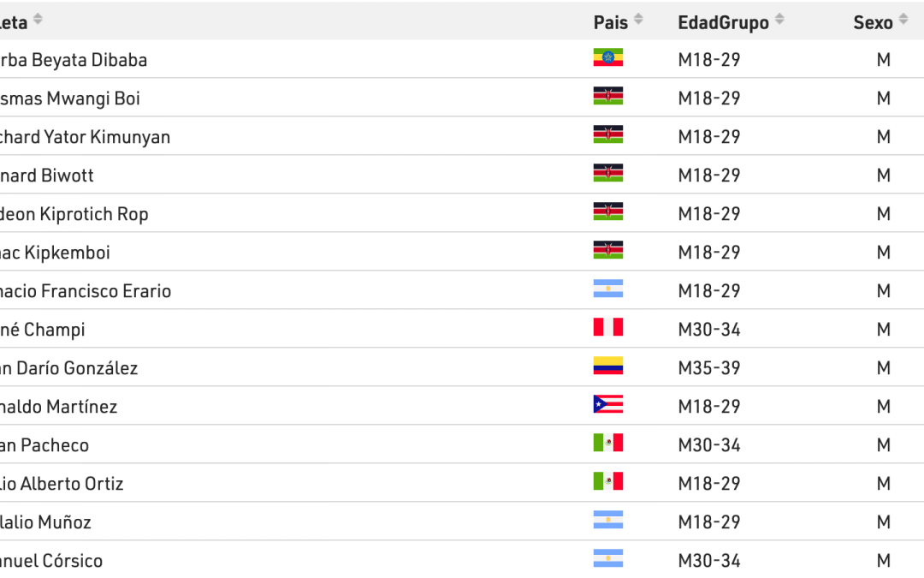Click the Ethiopia flag for Dibaba
This screenshot has width=924, height=578.
(607, 58)
